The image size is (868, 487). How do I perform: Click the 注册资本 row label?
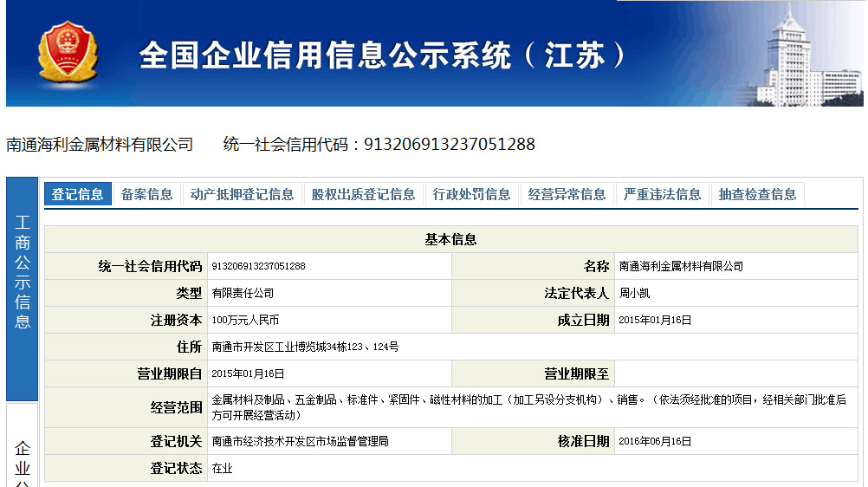(176, 321)
